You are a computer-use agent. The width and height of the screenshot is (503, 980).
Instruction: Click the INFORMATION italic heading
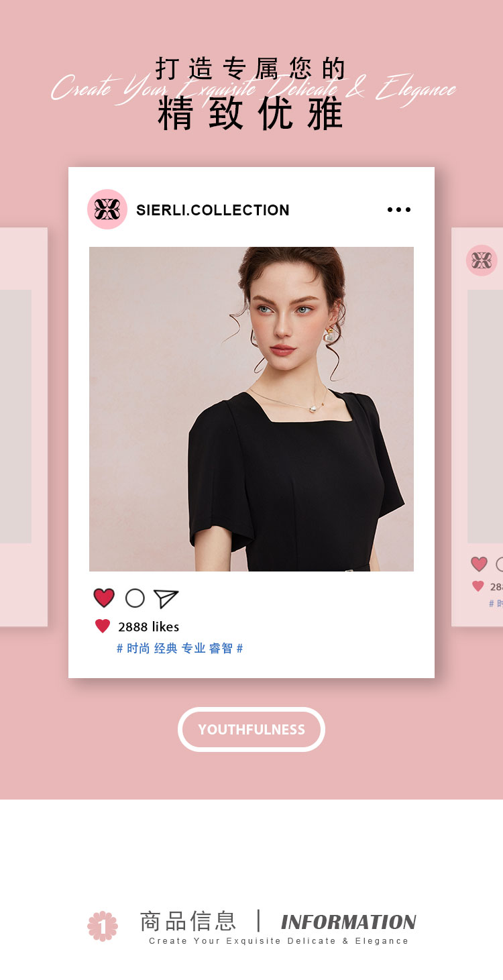[348, 922]
